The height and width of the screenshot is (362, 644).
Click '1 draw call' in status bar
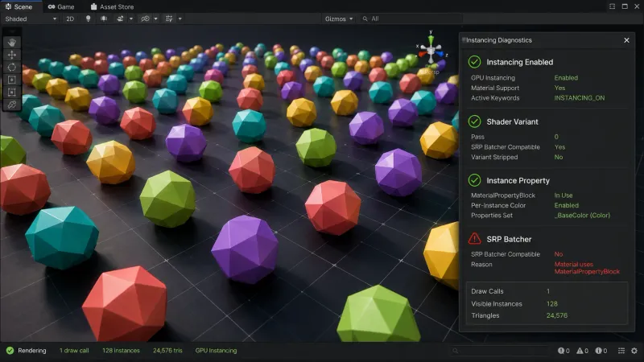click(x=74, y=351)
